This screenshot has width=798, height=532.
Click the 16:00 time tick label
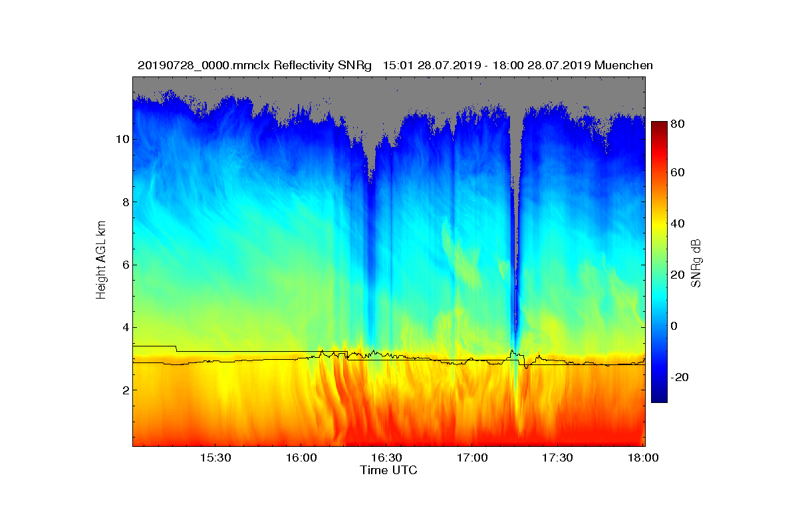[301, 458]
